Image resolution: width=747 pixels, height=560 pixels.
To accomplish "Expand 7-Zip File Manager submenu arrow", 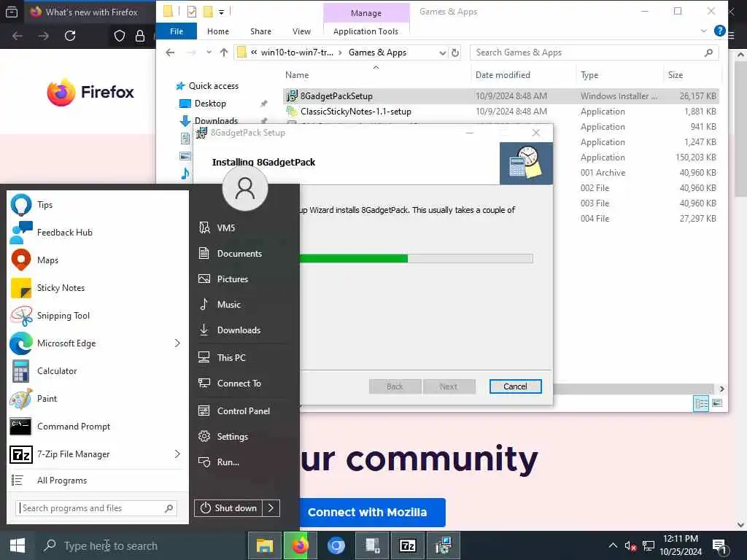I will [177, 454].
